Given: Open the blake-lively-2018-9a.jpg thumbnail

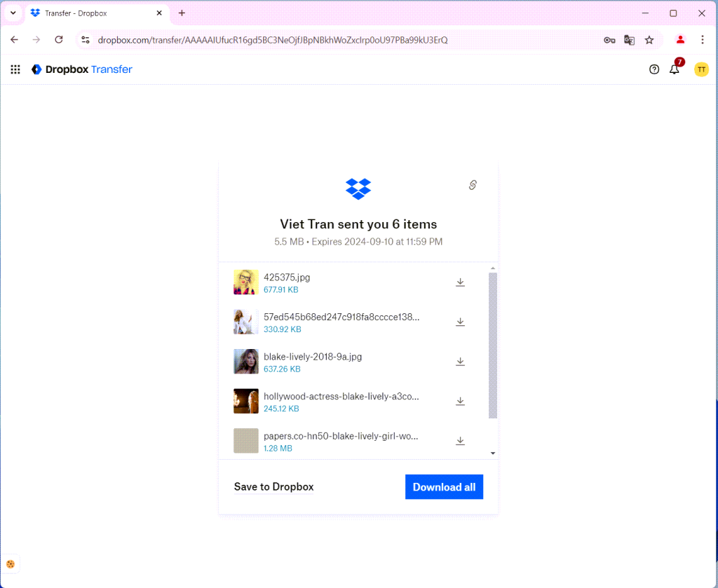Looking at the screenshot, I should point(246,362).
